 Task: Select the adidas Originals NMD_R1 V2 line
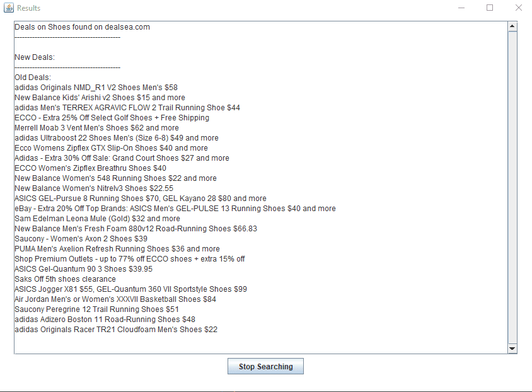pyautogui.click(x=96, y=88)
